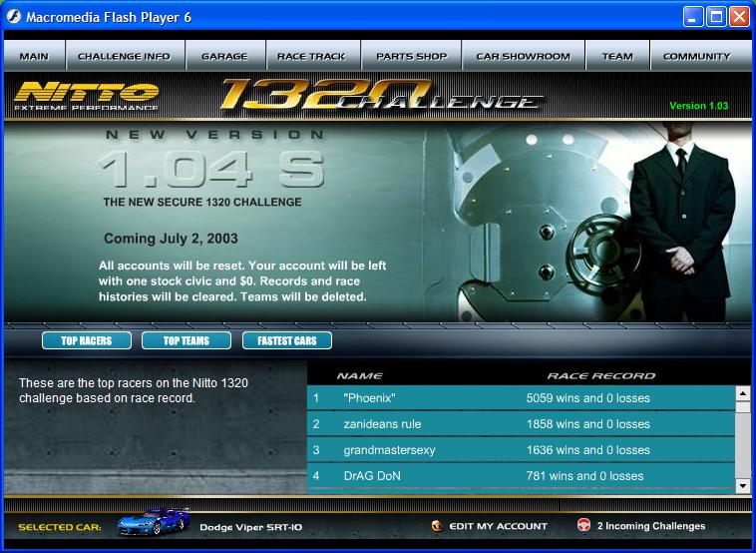Screen dimensions: 756x553
Task: Click the RACE RECORD column header
Action: point(601,376)
